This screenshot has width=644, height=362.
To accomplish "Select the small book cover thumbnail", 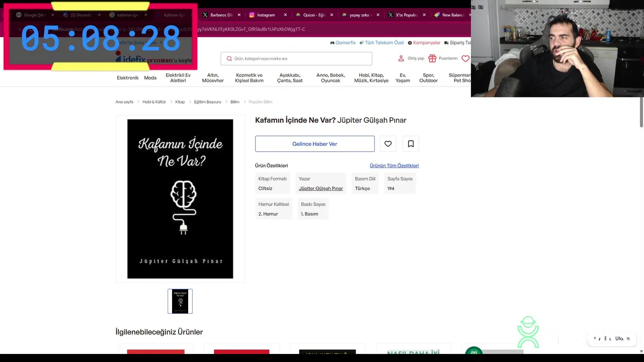I will [x=180, y=301].
